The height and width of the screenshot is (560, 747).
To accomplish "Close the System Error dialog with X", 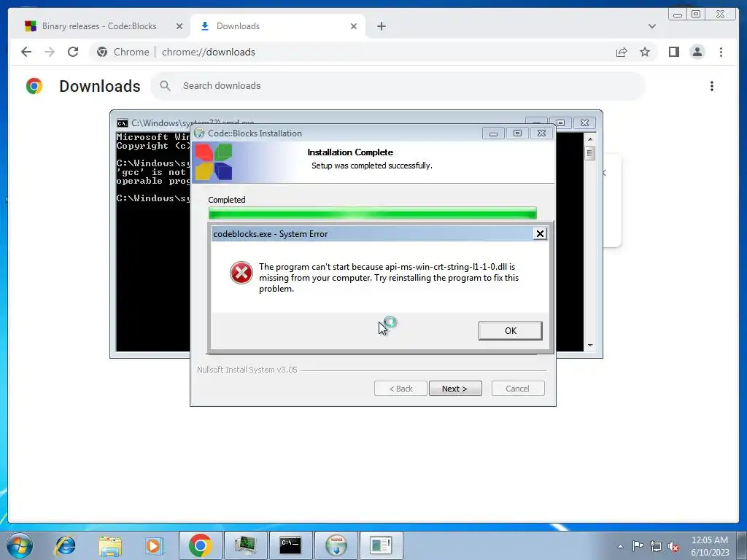I will [540, 234].
